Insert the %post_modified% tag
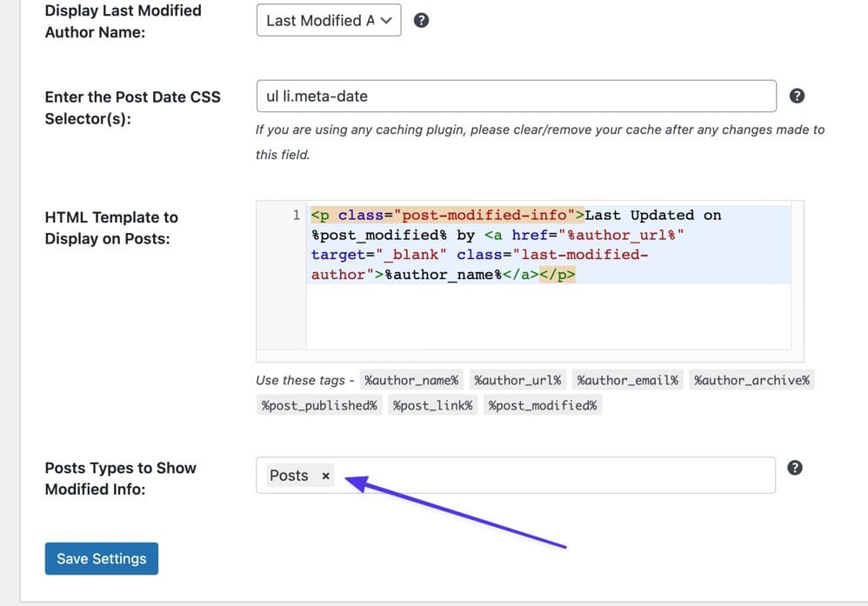 click(542, 405)
